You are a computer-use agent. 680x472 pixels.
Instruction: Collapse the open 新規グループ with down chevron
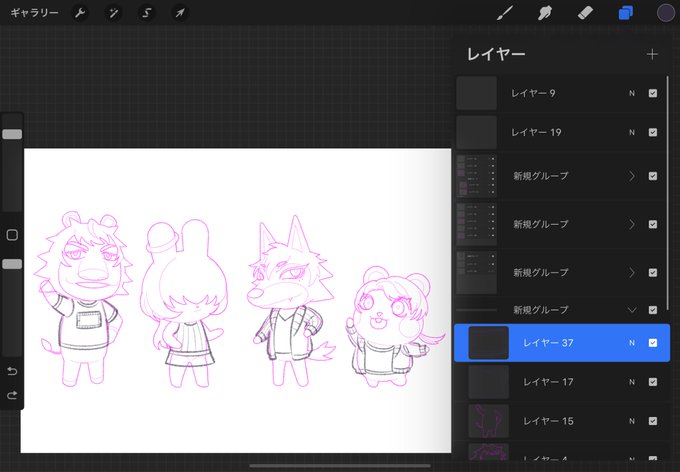[632, 310]
